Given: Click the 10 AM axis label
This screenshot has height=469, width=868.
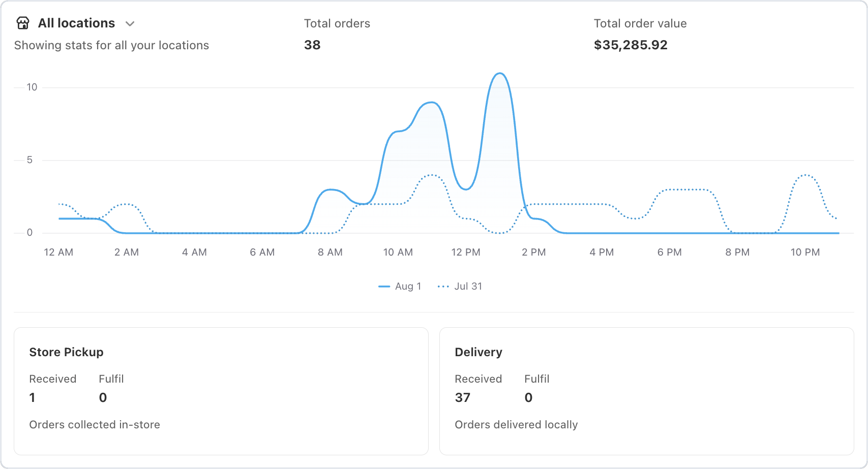Looking at the screenshot, I should pyautogui.click(x=398, y=253).
